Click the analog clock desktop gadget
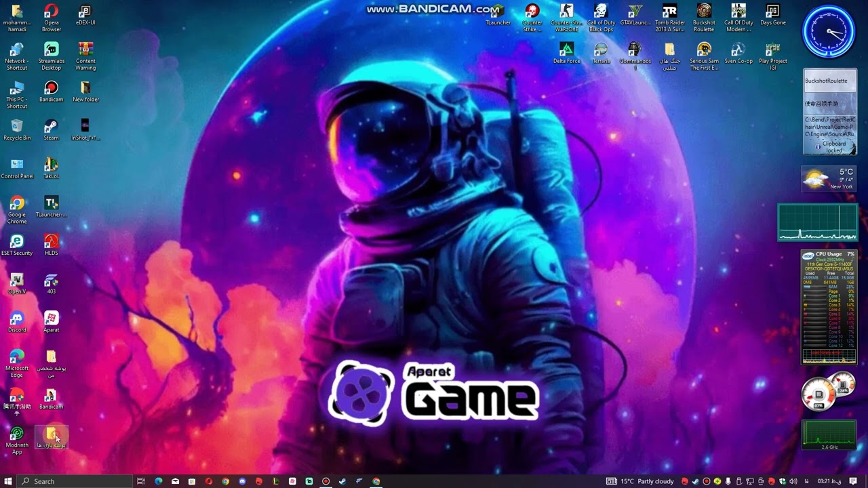Screen dimensions: 868x488 pyautogui.click(x=829, y=33)
